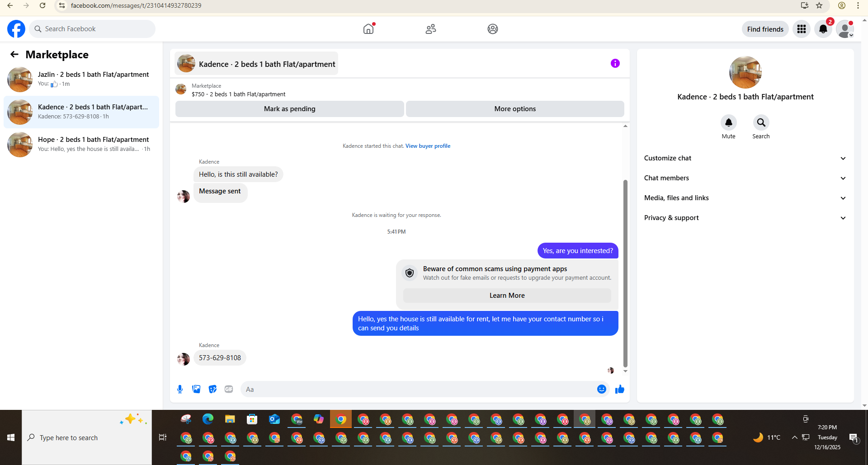The width and height of the screenshot is (868, 465).
Task: Click the large listing thumbnail in info panel
Action: [745, 72]
